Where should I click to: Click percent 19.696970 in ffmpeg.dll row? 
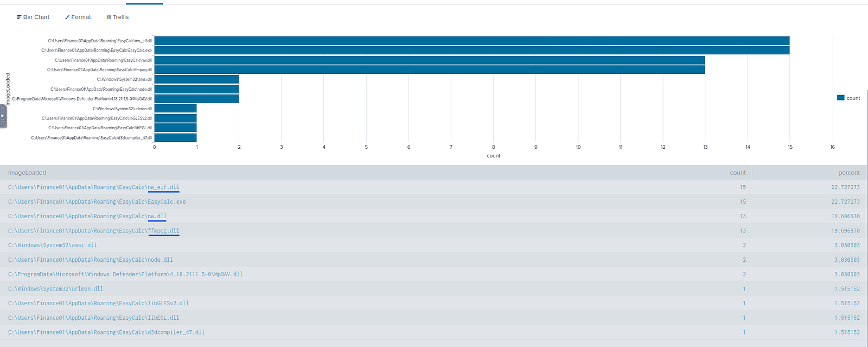pos(846,231)
